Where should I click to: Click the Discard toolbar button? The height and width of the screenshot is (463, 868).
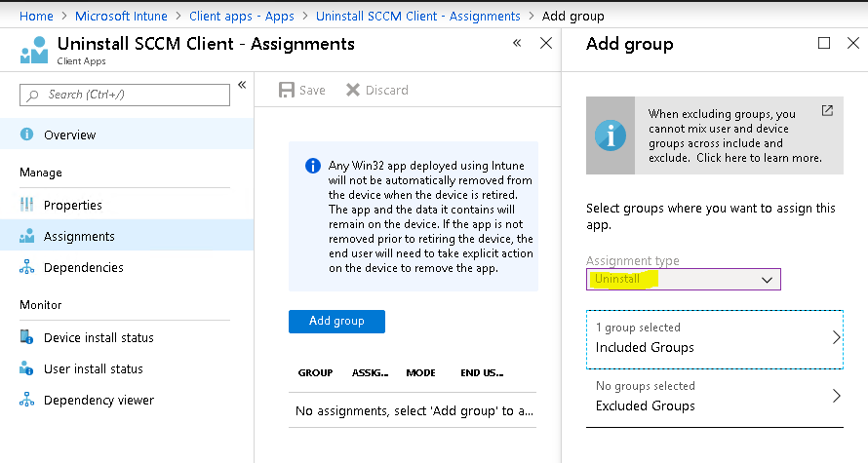pyautogui.click(x=377, y=91)
